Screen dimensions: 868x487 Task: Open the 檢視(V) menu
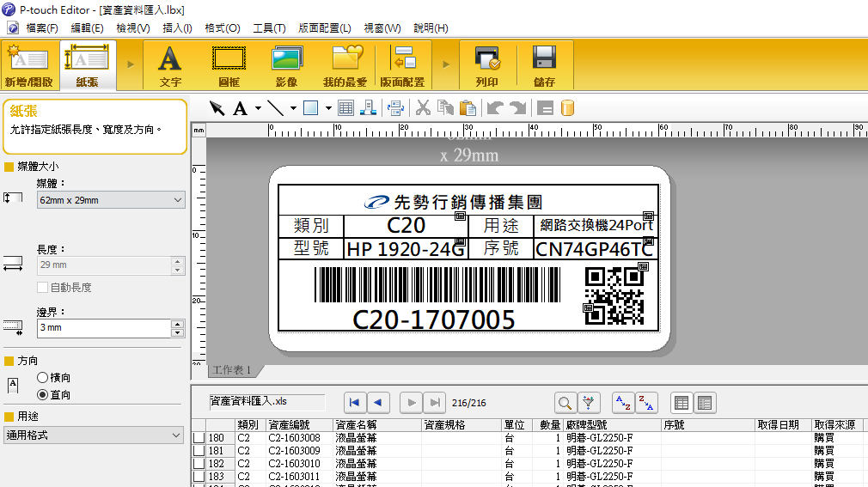point(133,27)
